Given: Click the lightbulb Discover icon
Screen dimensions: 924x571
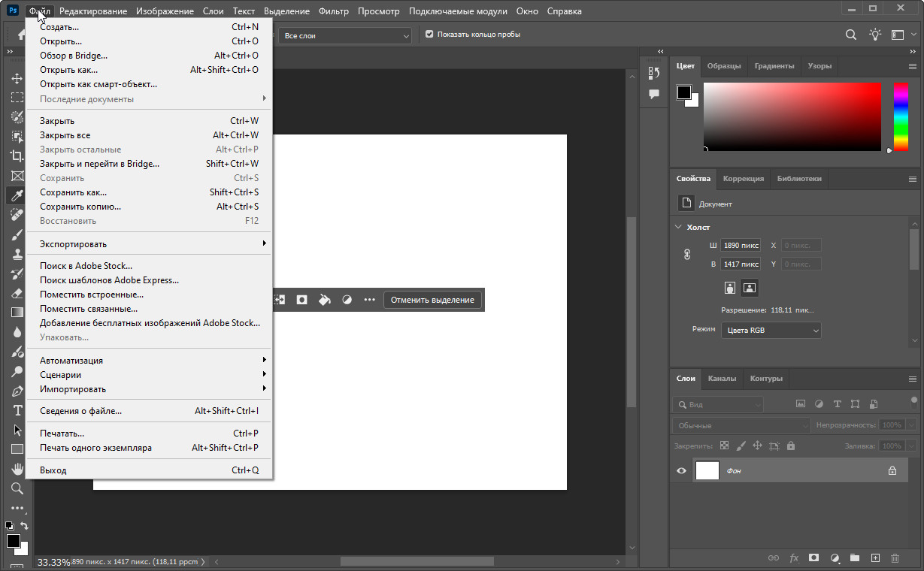Looking at the screenshot, I should click(x=875, y=35).
